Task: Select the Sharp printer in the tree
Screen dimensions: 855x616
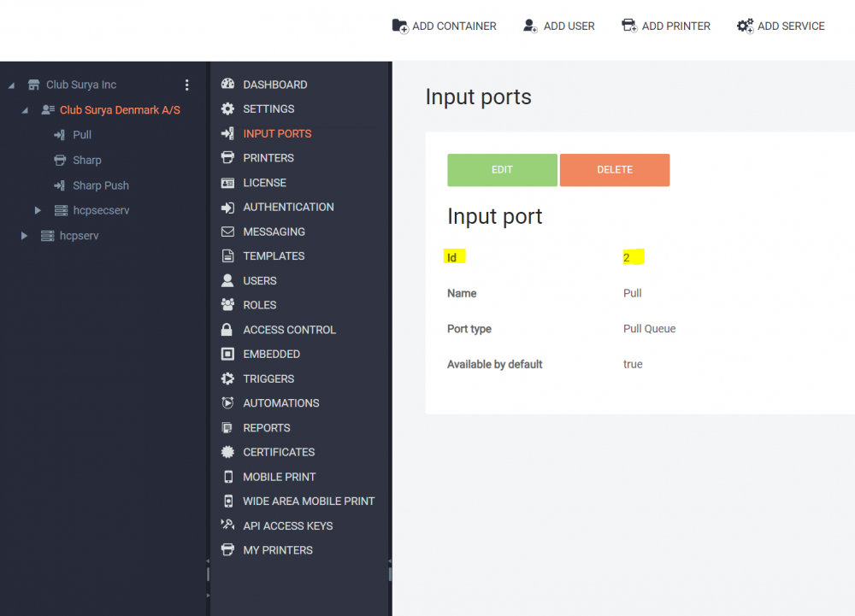Action: [86, 160]
